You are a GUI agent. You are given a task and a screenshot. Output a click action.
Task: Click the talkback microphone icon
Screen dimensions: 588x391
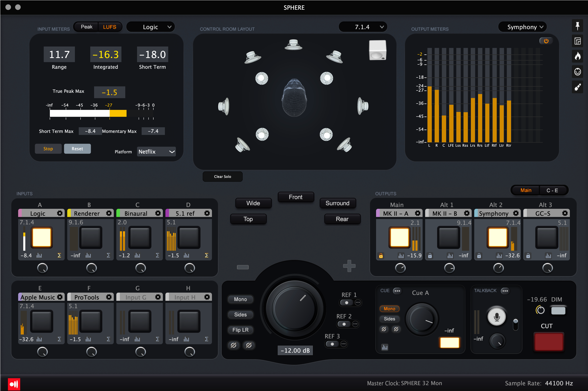(496, 316)
